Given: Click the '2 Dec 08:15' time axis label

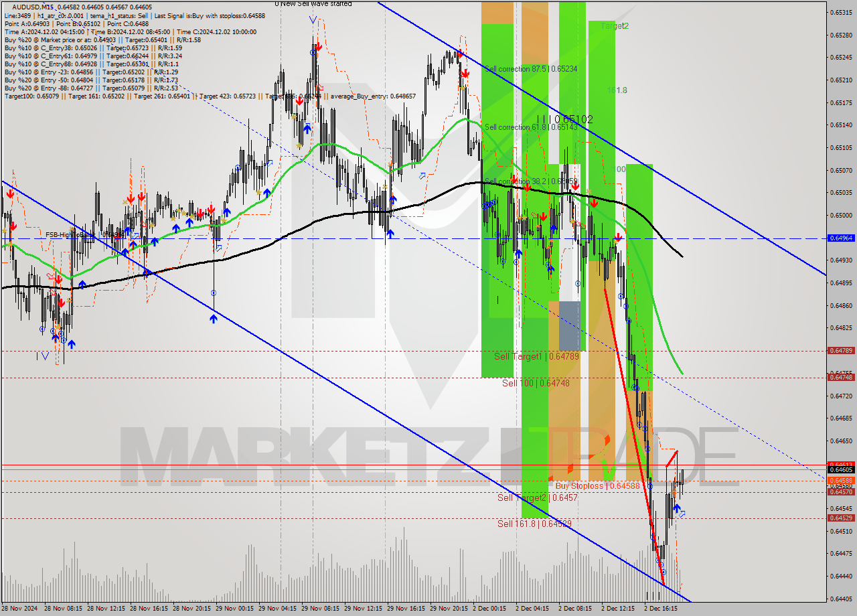Looking at the screenshot, I should pyautogui.click(x=576, y=609).
